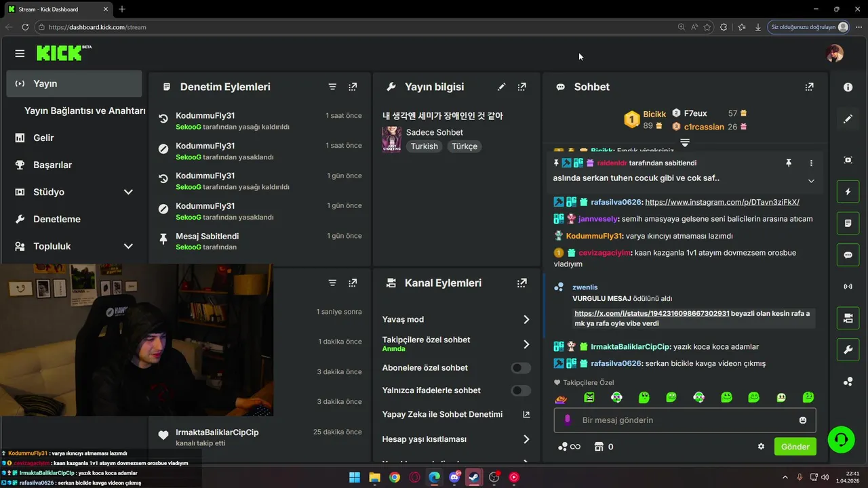Open Yavaş mod settings chevron
This screenshot has height=488, width=868.
[526, 319]
